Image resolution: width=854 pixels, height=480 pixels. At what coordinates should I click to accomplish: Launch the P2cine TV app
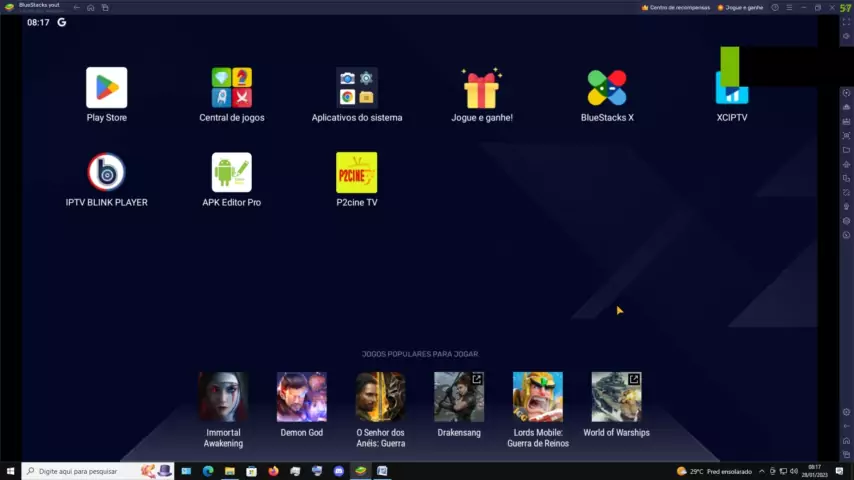tap(357, 173)
